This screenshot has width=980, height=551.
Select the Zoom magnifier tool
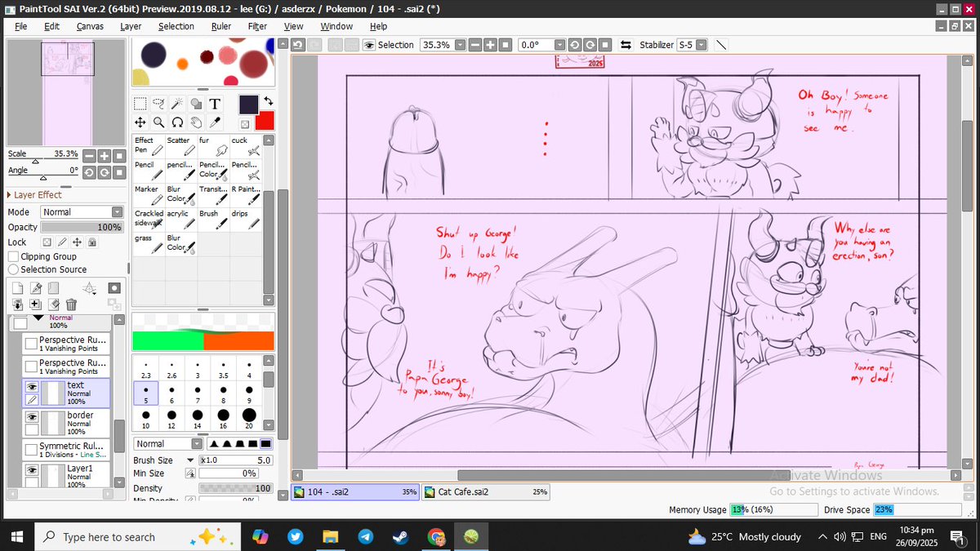158,122
